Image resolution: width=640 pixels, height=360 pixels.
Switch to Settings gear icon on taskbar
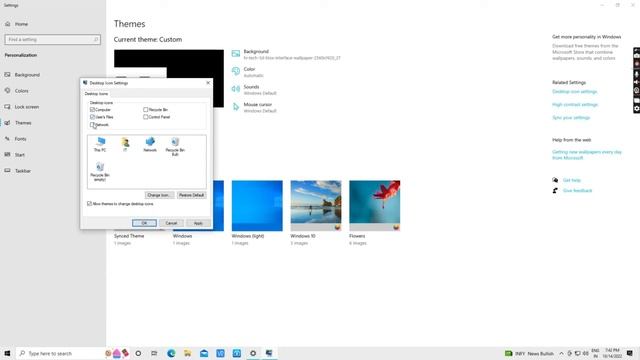tap(253, 353)
